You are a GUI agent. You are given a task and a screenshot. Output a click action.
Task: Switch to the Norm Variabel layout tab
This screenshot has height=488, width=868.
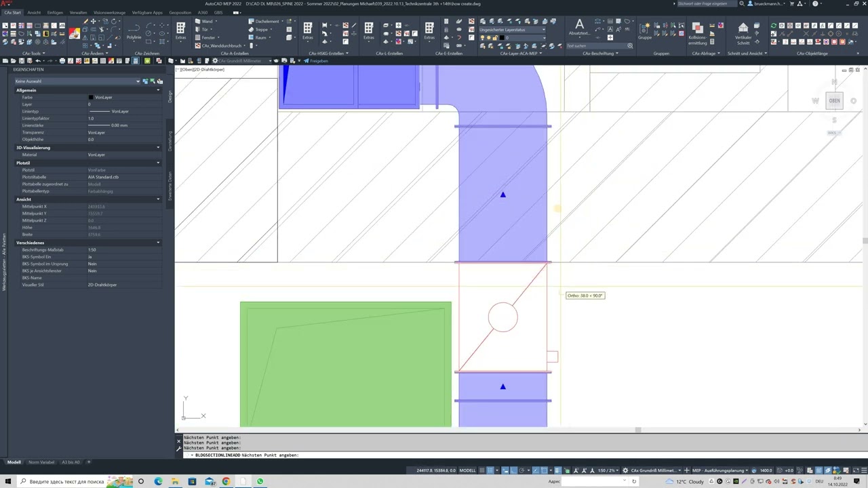[41, 462]
